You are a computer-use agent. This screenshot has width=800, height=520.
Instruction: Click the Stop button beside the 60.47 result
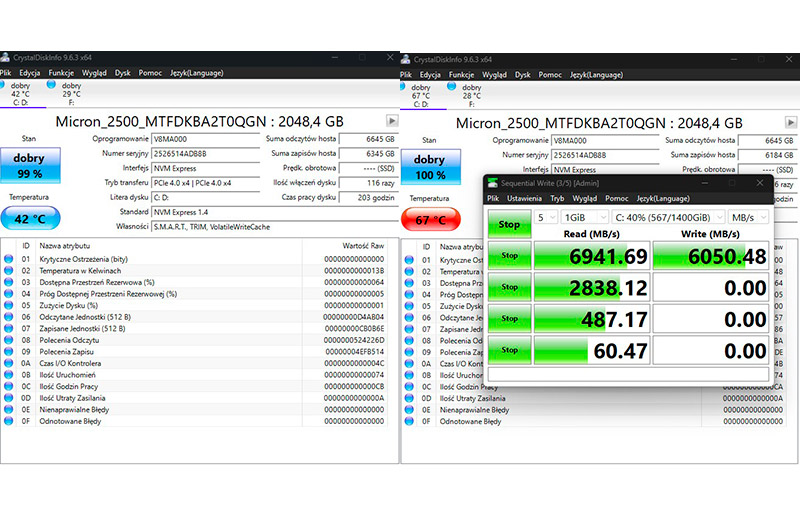509,350
